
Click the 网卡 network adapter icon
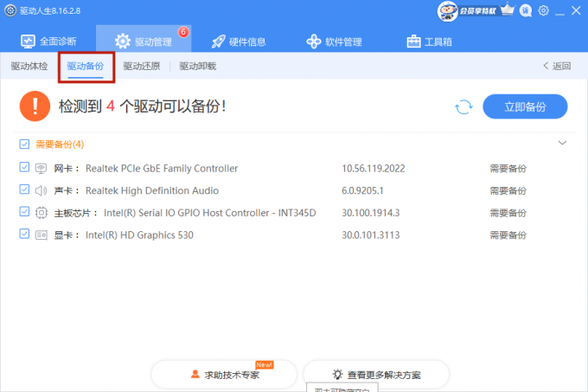tap(41, 169)
